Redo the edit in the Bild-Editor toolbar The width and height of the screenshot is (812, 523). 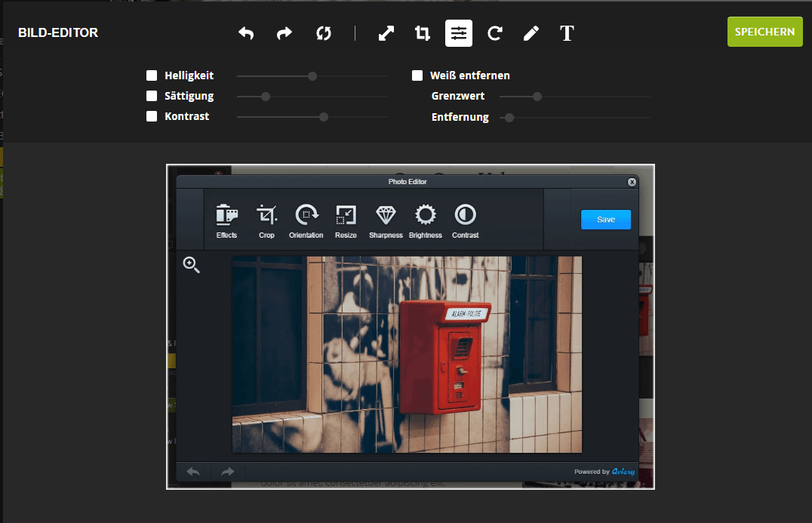point(285,34)
